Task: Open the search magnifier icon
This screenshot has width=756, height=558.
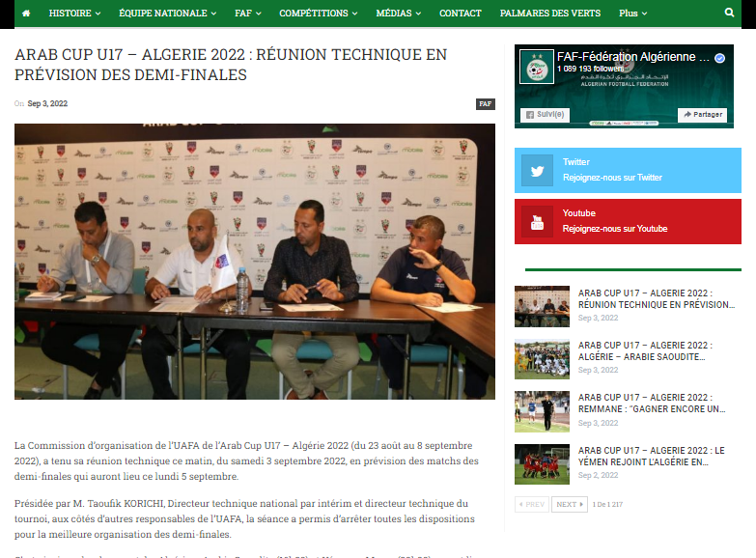Action: click(729, 14)
